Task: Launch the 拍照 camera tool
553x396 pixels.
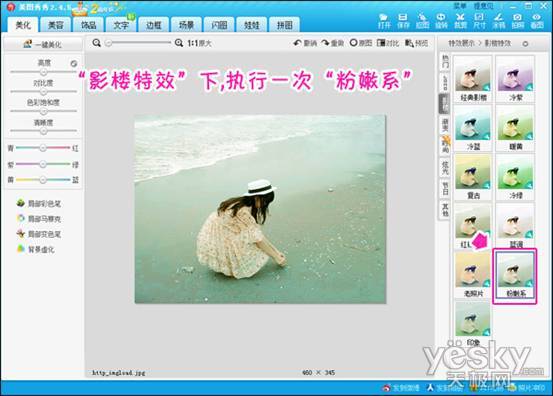Action: pos(517,21)
